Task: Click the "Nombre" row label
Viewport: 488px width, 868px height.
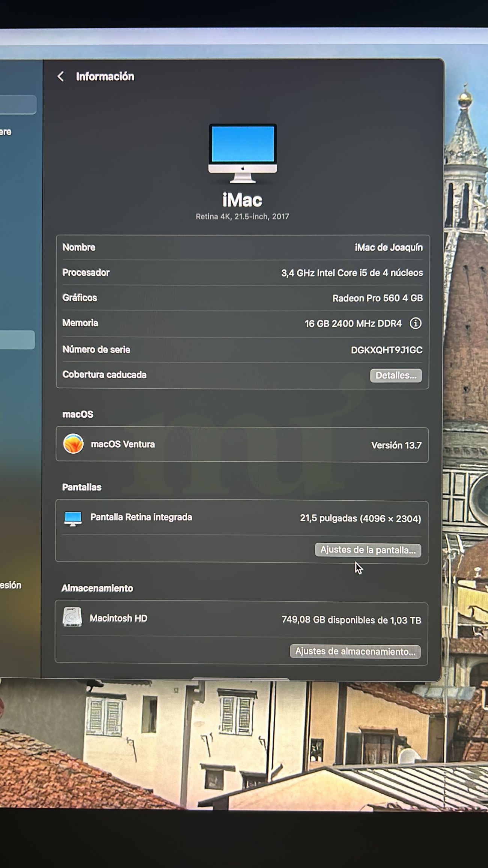Action: click(x=79, y=247)
